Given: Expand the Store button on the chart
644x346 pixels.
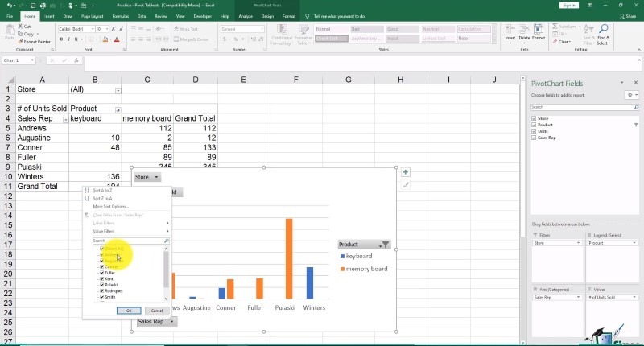Looking at the screenshot, I should (x=147, y=177).
